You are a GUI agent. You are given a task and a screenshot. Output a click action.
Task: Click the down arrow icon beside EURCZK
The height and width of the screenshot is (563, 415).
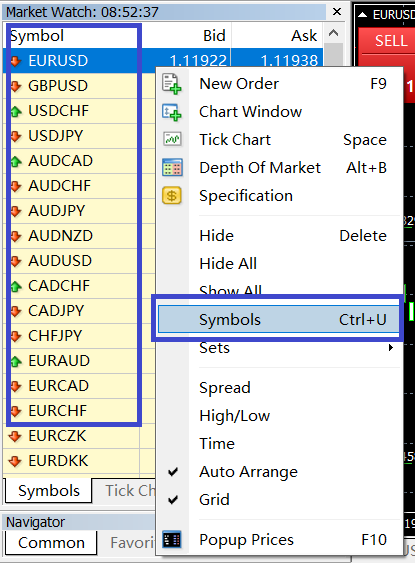coord(15,436)
